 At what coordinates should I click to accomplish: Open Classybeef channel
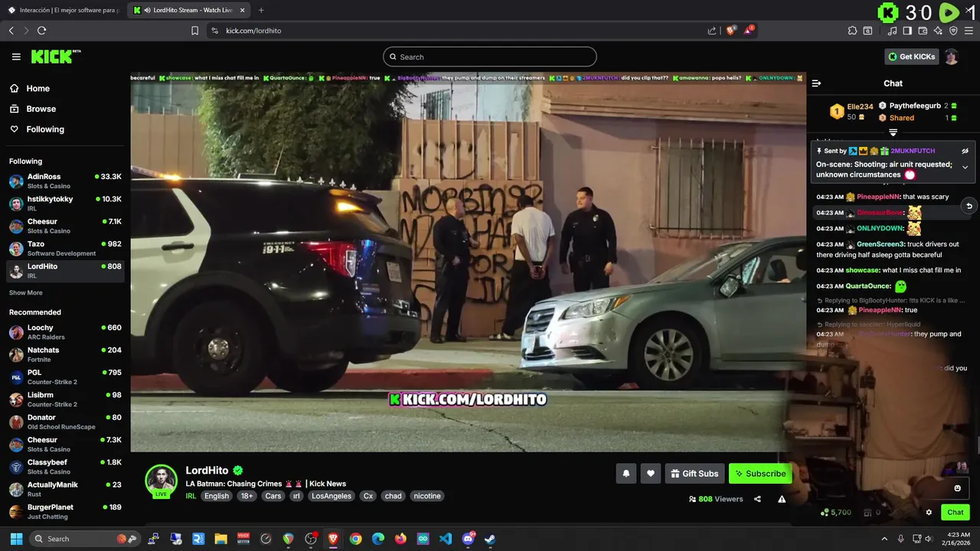click(65, 466)
